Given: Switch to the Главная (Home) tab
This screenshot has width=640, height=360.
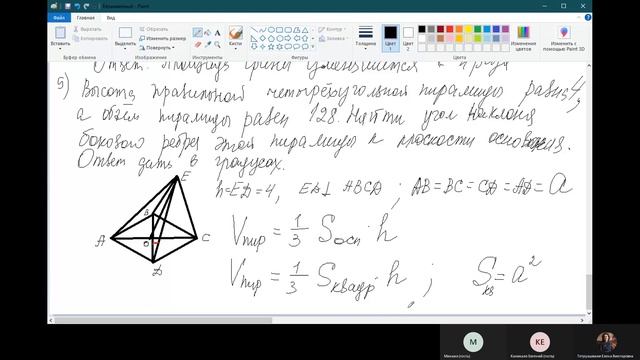Looking at the screenshot, I should (86, 18).
